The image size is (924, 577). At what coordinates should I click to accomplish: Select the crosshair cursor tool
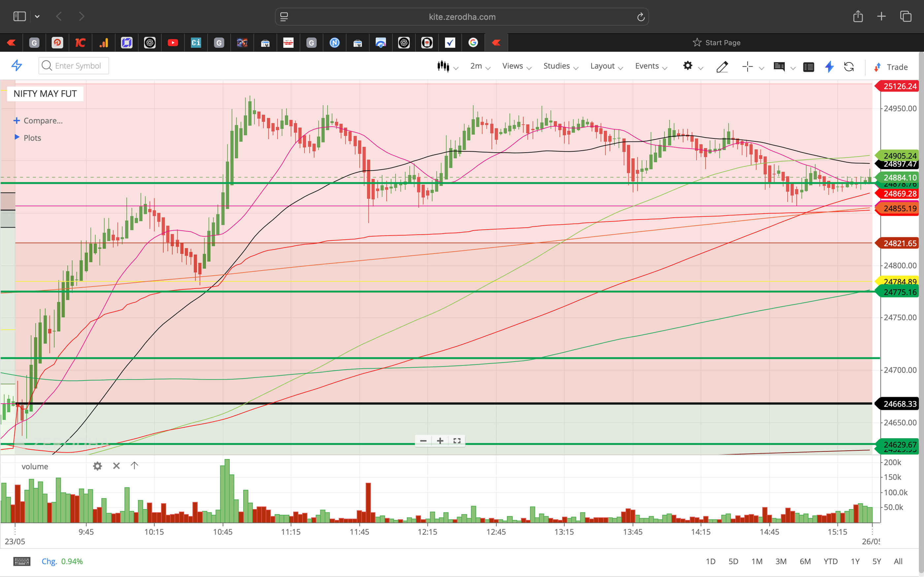point(747,67)
